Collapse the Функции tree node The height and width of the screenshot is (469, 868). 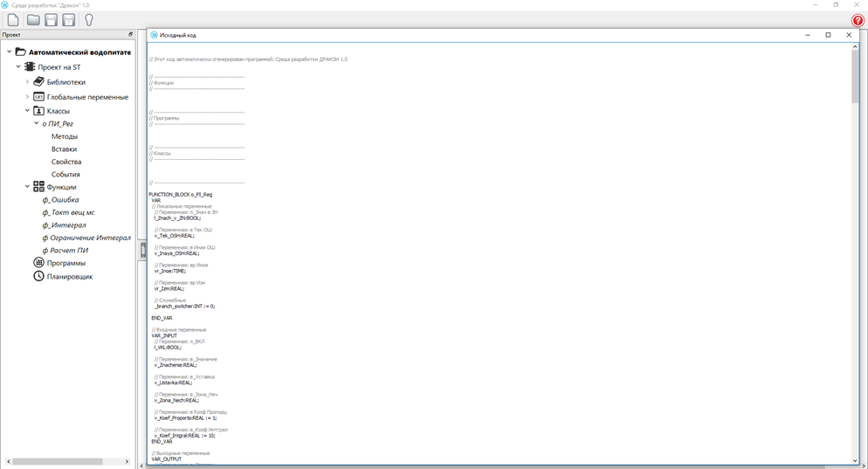pos(27,187)
